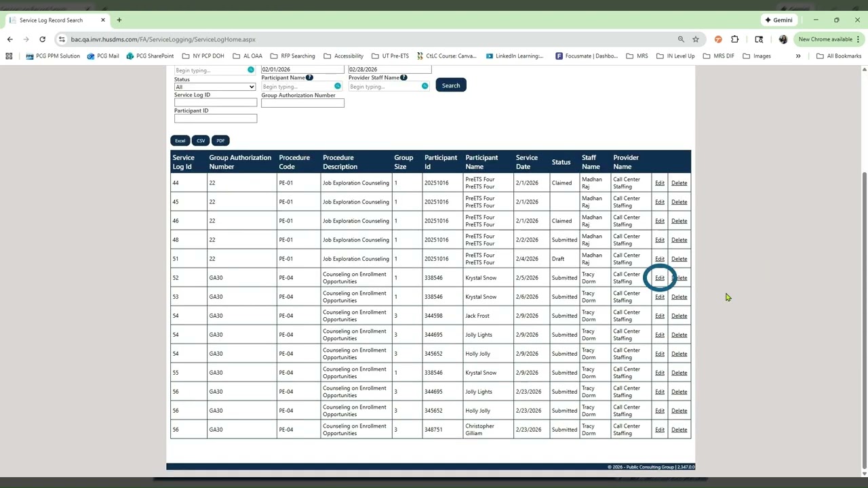Open the media control icon in Chrome toolbar
The height and width of the screenshot is (488, 868).
tap(759, 39)
